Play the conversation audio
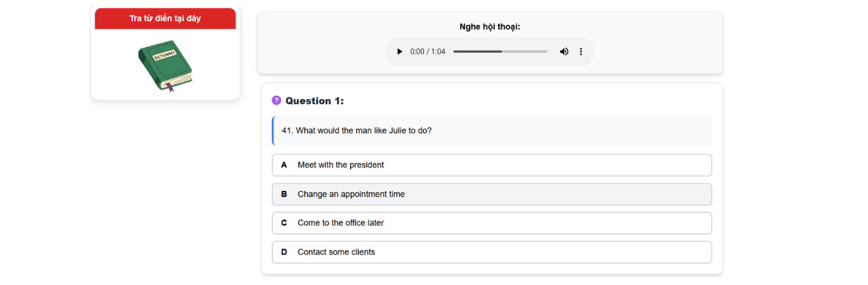Image resolution: width=868 pixels, height=285 pixels. 400,52
